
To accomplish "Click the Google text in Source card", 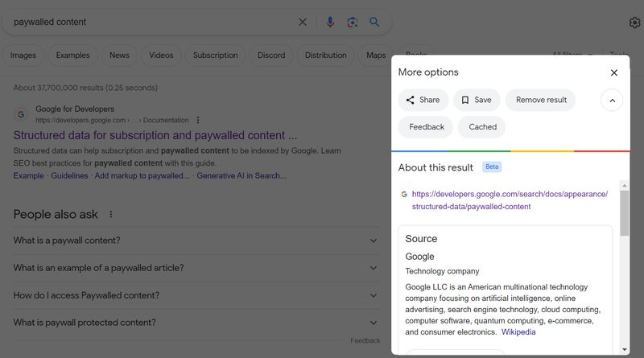I will [419, 257].
